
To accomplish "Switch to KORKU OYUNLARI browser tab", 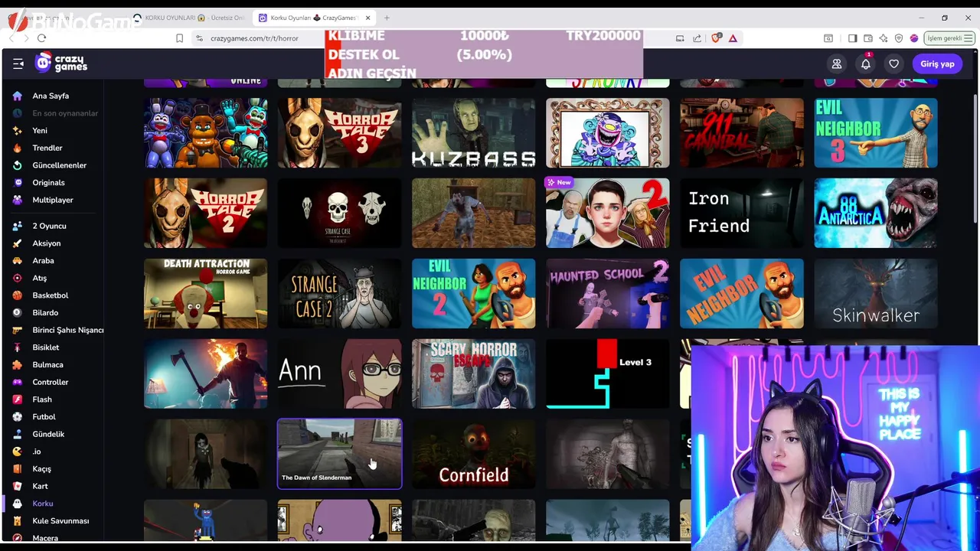I will [191, 18].
